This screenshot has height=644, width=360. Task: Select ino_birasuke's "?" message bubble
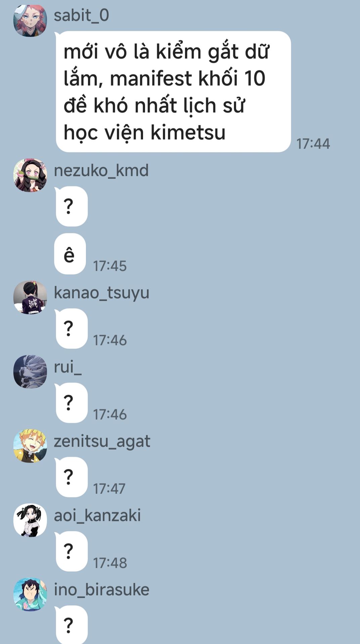pos(71,625)
